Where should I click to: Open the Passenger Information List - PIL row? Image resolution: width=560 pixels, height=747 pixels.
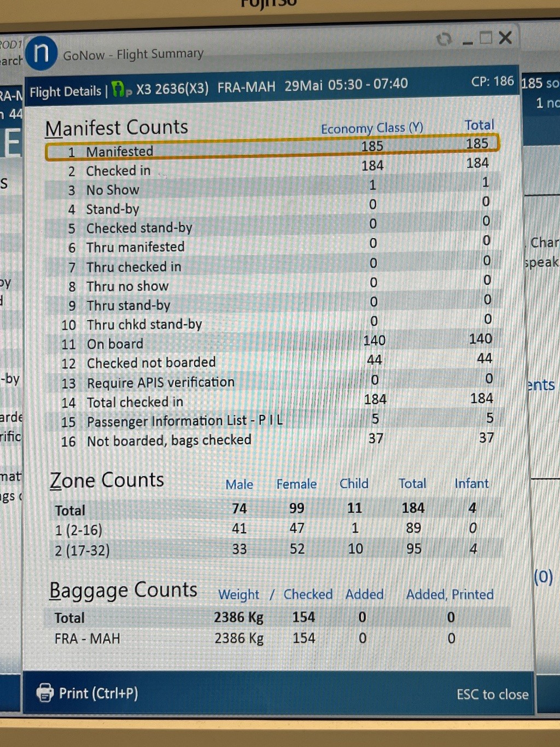(x=272, y=420)
